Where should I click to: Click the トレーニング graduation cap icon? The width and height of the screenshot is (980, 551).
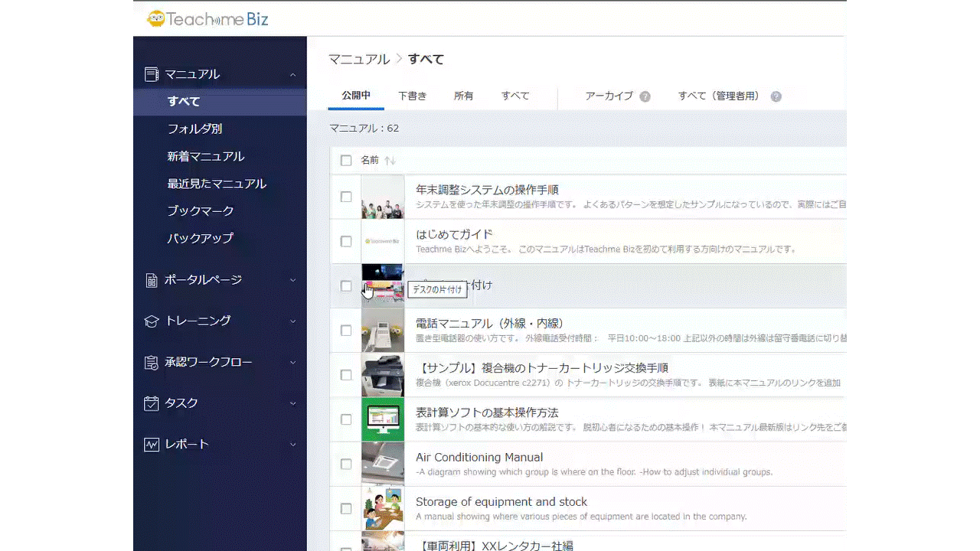152,321
